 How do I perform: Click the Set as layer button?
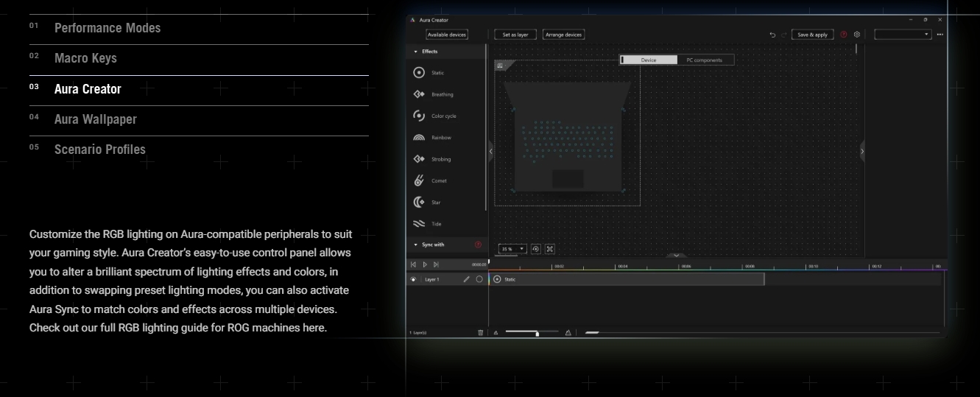click(x=515, y=35)
